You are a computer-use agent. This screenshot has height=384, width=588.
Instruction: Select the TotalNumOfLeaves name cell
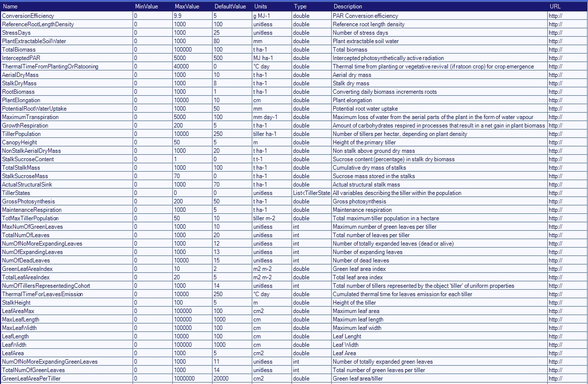[67, 235]
